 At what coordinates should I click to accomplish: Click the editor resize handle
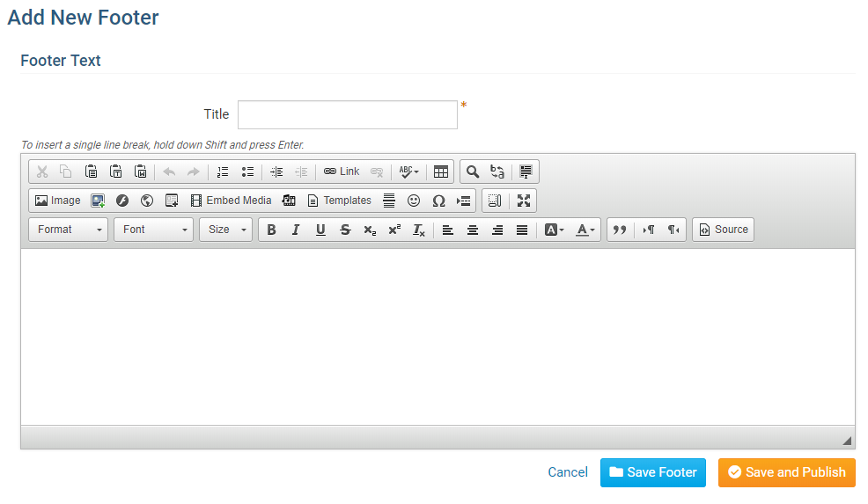pyautogui.click(x=847, y=441)
